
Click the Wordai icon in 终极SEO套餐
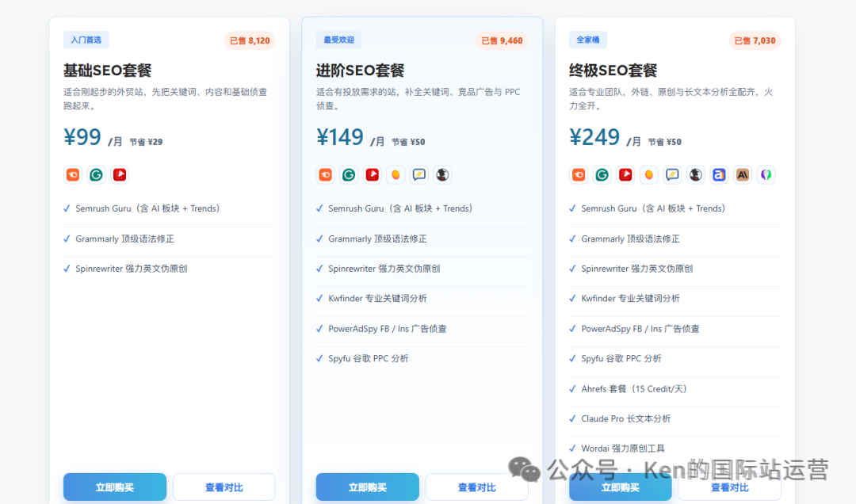point(766,174)
